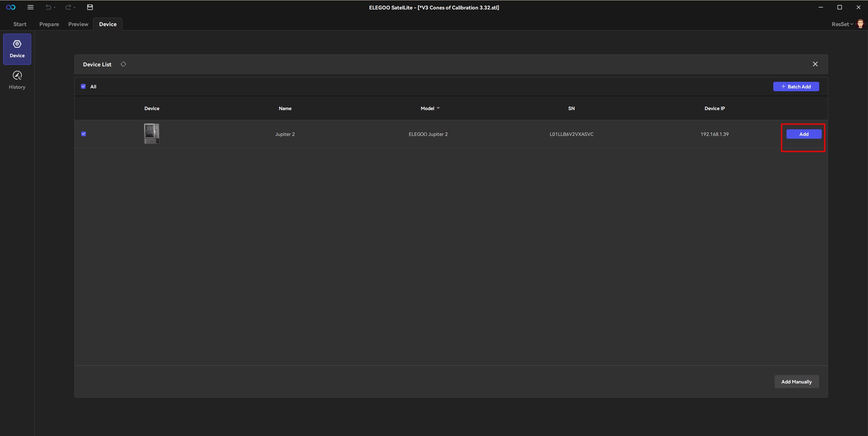Image resolution: width=868 pixels, height=436 pixels.
Task: Click serial number L01LLB6V2VXASVC
Action: click(x=572, y=134)
